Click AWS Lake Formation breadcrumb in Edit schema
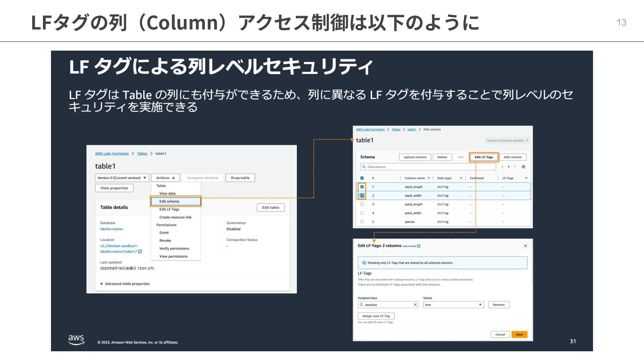The image size is (644, 362). pyautogui.click(x=370, y=129)
